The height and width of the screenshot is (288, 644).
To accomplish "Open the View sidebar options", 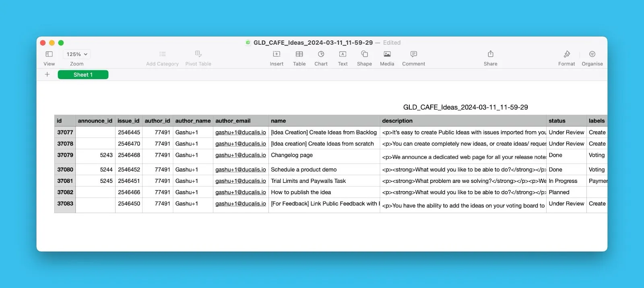I will pos(49,54).
